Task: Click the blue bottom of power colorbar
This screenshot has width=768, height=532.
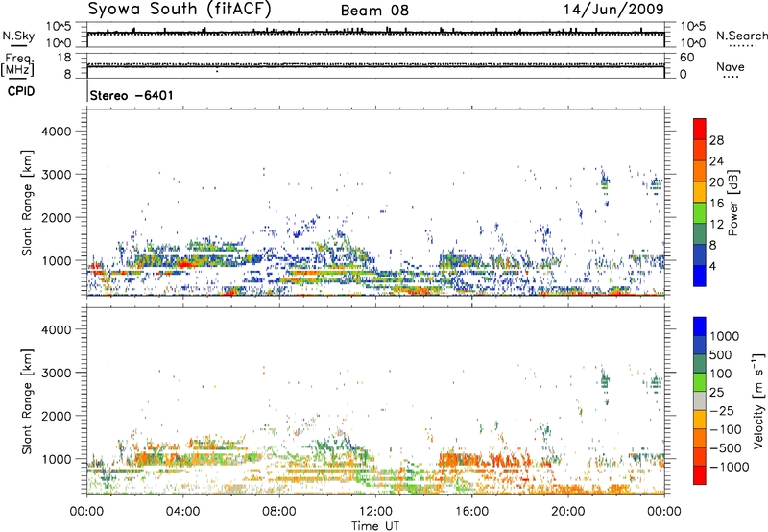Action: pyautogui.click(x=700, y=276)
